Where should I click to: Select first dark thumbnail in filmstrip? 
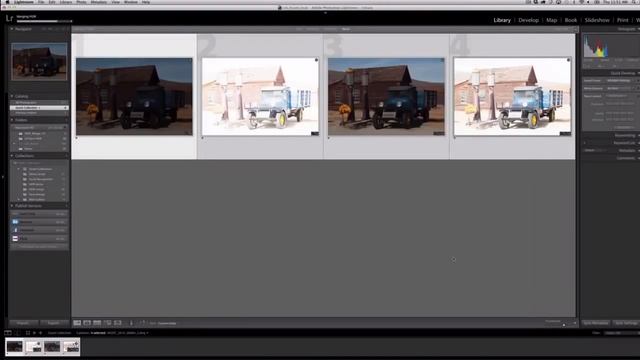point(15,347)
